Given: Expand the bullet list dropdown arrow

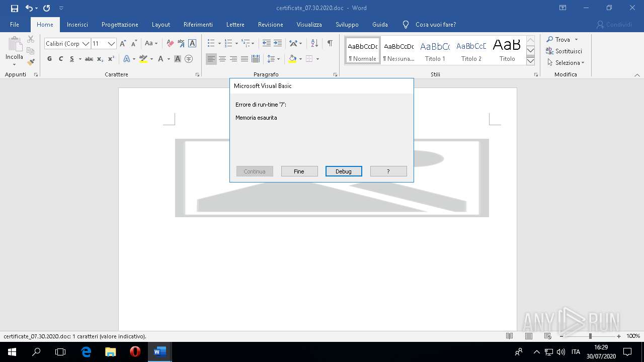Looking at the screenshot, I should (219, 44).
